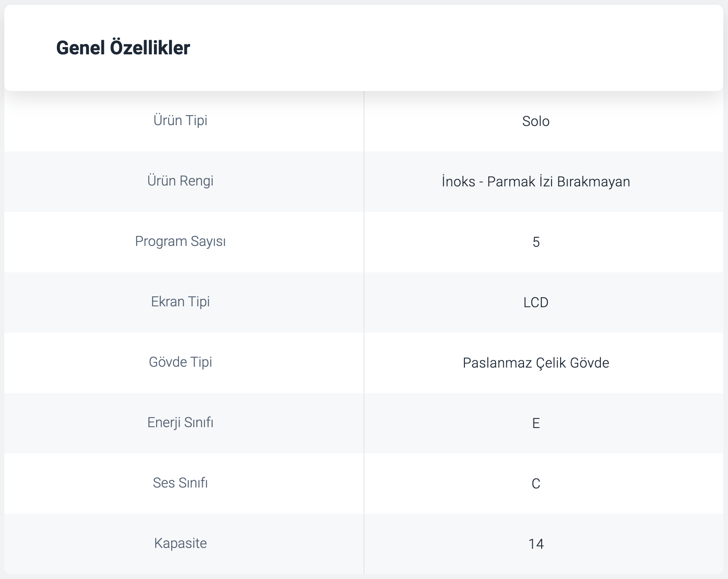Click the sound class value C

tap(536, 484)
